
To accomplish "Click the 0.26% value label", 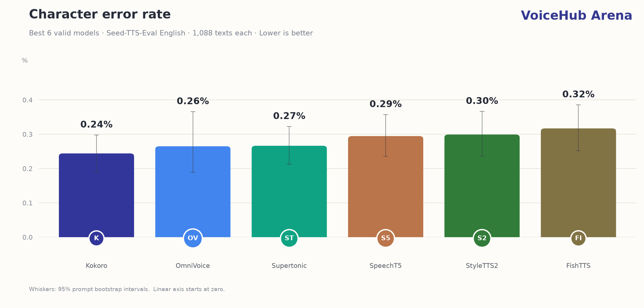I will (x=193, y=101).
